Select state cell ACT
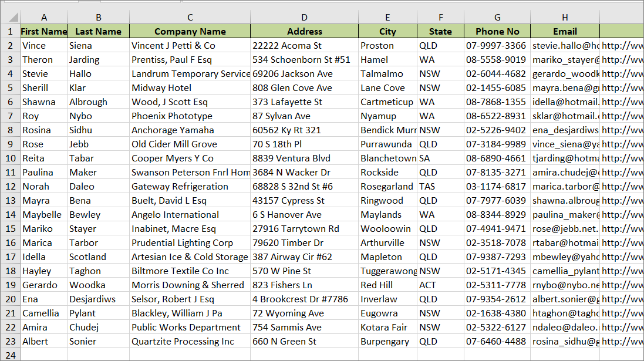The image size is (644, 361). pyautogui.click(x=440, y=285)
